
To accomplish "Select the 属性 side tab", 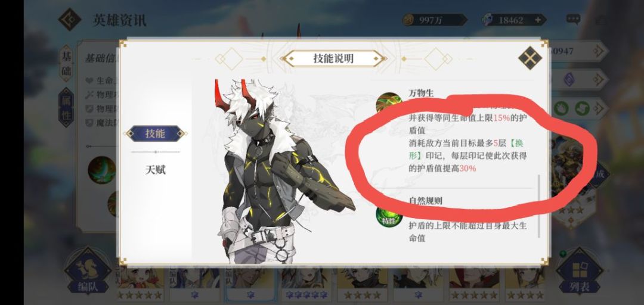I will [x=66, y=107].
